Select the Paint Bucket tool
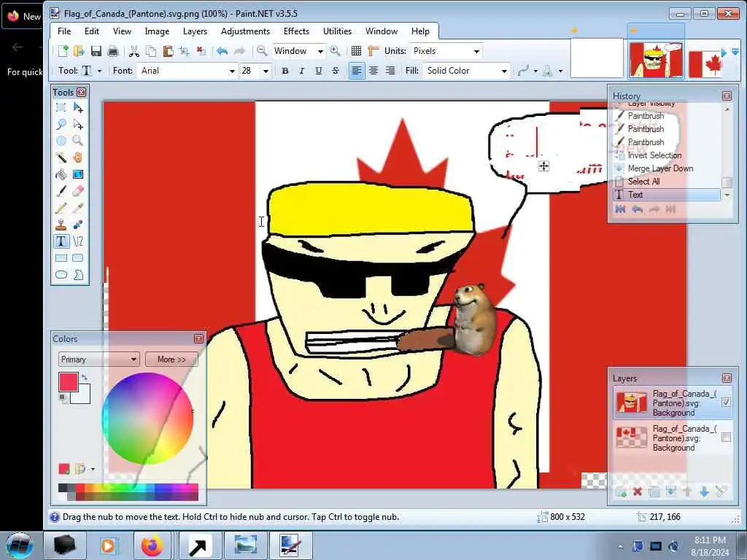This screenshot has width=747, height=560. (61, 174)
